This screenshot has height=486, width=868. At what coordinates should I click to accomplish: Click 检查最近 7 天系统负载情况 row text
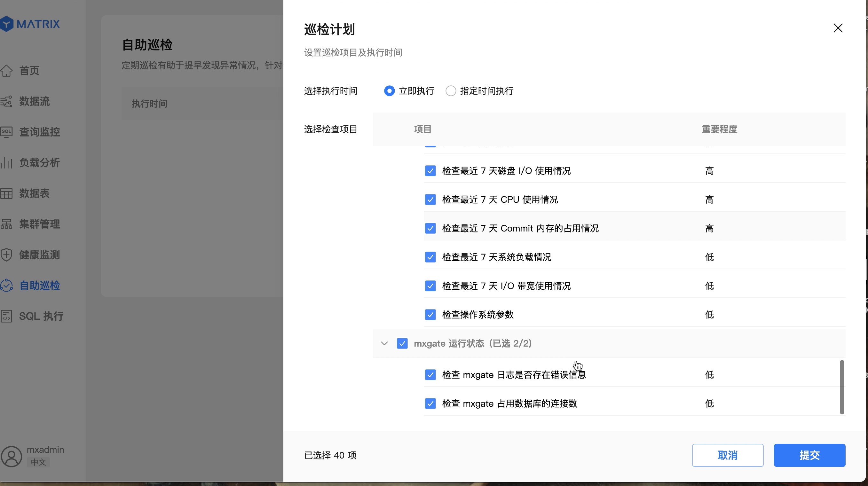click(497, 257)
